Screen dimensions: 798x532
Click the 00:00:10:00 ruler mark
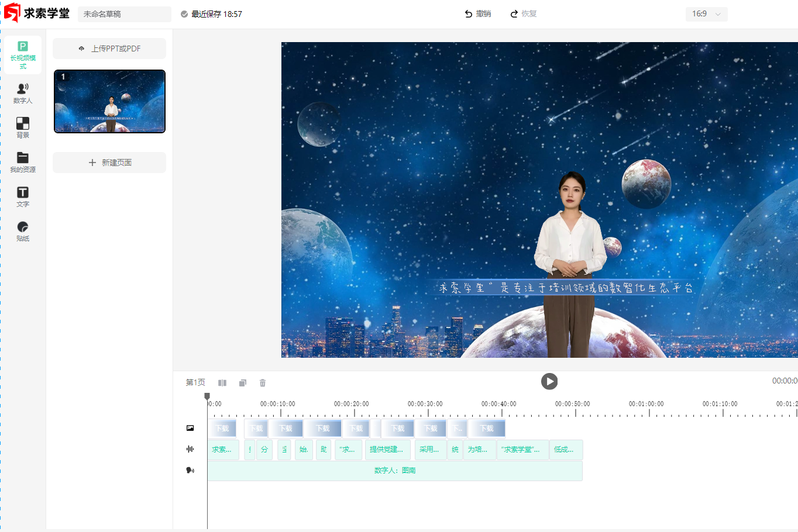tap(278, 404)
